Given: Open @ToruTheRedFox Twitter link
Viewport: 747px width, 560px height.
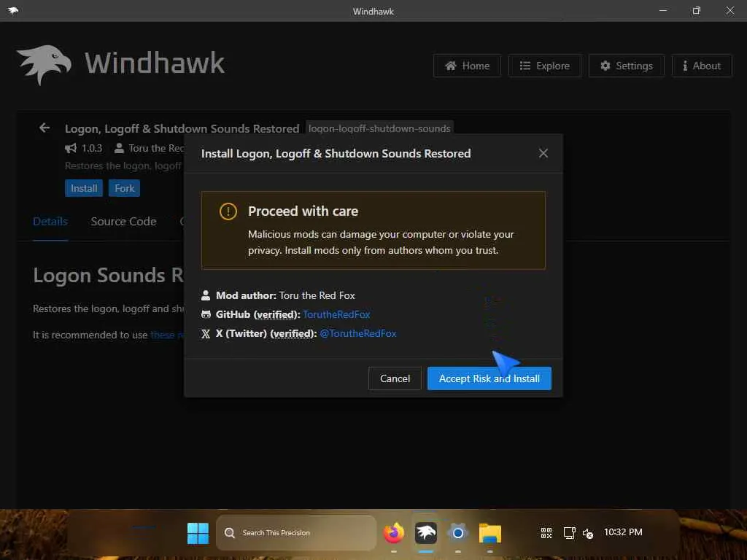Looking at the screenshot, I should tap(357, 333).
